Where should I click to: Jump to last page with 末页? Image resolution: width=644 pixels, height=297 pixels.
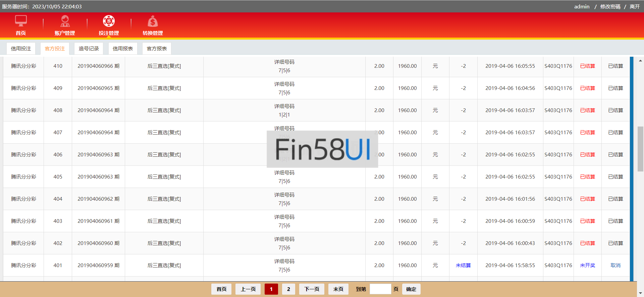[x=338, y=289]
